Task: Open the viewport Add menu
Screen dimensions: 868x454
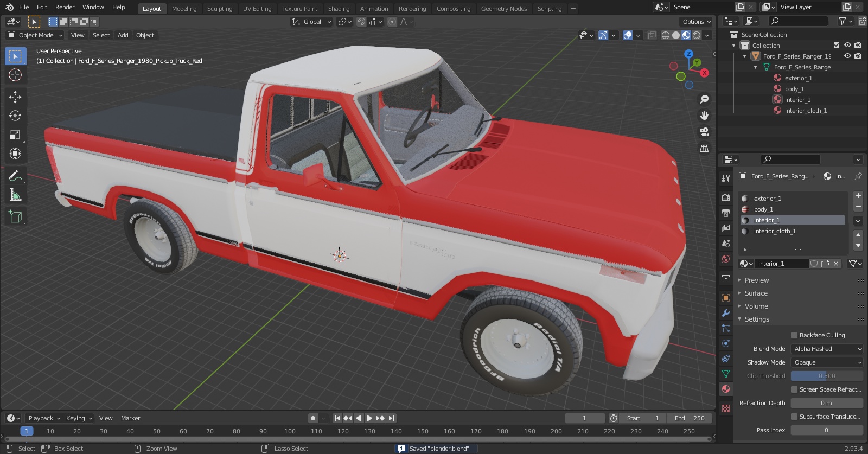Action: [x=123, y=35]
